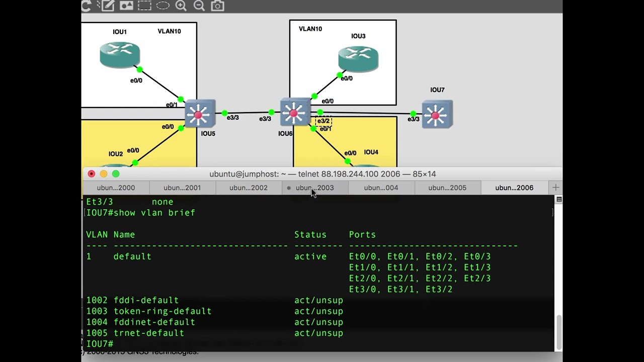The image size is (644, 362).
Task: Click 'token-ring-default' in terminal output
Action: (163, 311)
